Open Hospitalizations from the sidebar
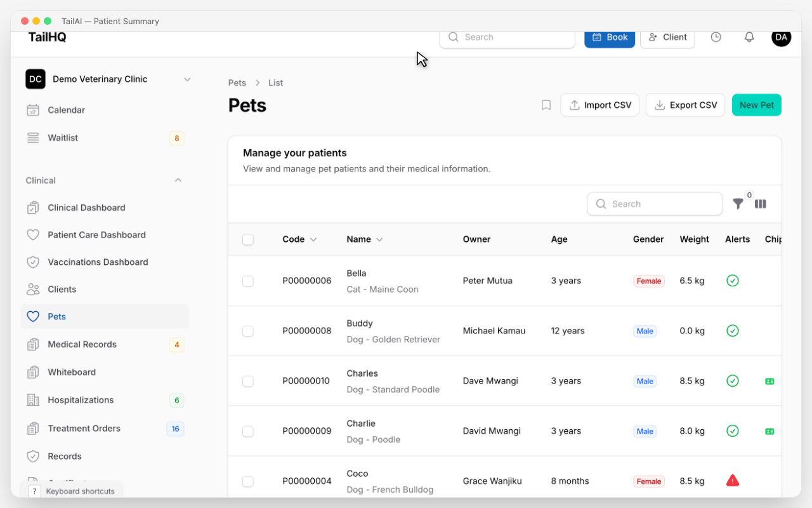Viewport: 812px width, 508px height. click(x=81, y=400)
